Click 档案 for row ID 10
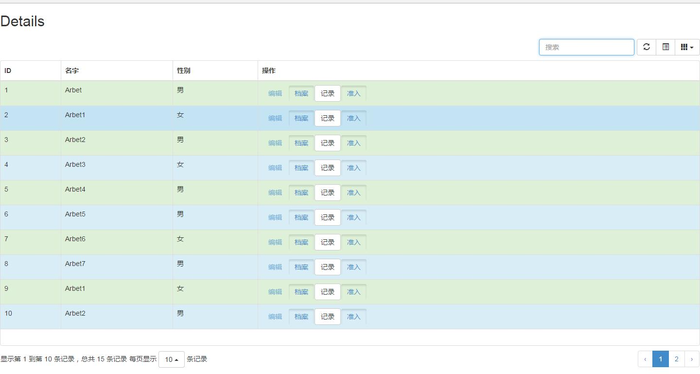Screen dimensions: 700x374 (x=301, y=316)
